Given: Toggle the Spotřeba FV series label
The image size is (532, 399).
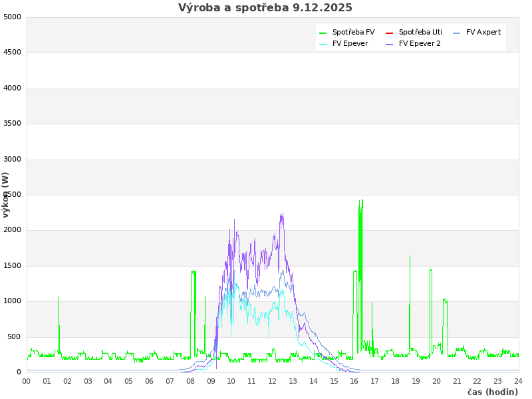Looking at the screenshot, I should 353,33.
